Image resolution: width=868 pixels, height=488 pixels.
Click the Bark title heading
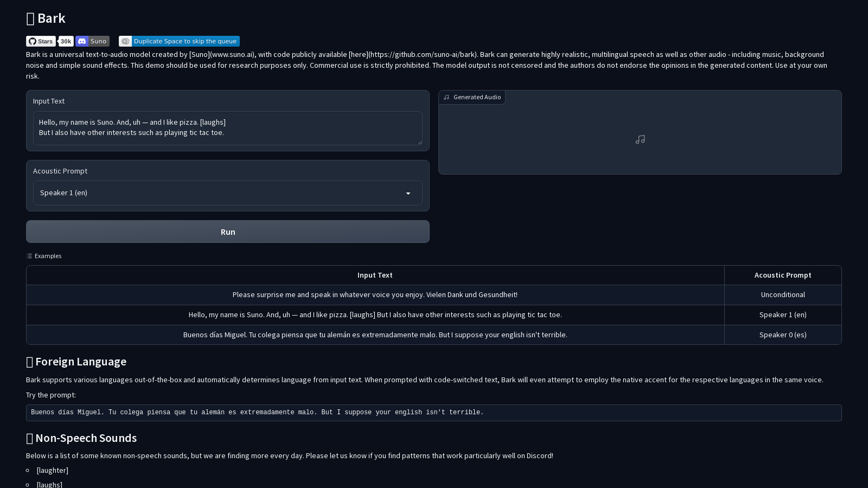coord(46,18)
